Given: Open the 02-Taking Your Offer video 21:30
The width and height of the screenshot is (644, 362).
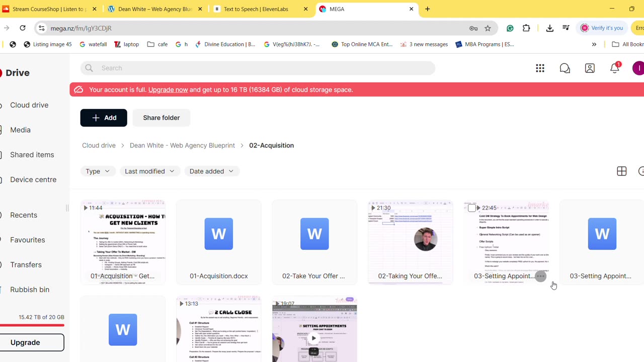Looking at the screenshot, I should (410, 242).
